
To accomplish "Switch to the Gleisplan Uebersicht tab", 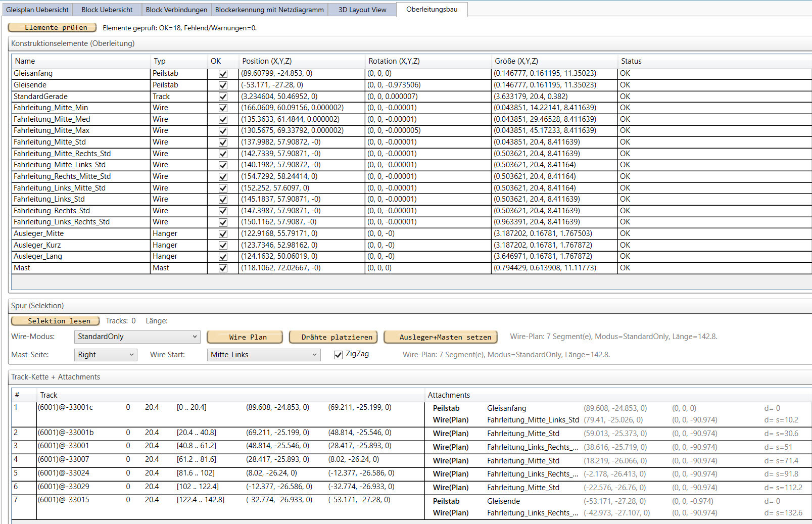I will [37, 10].
